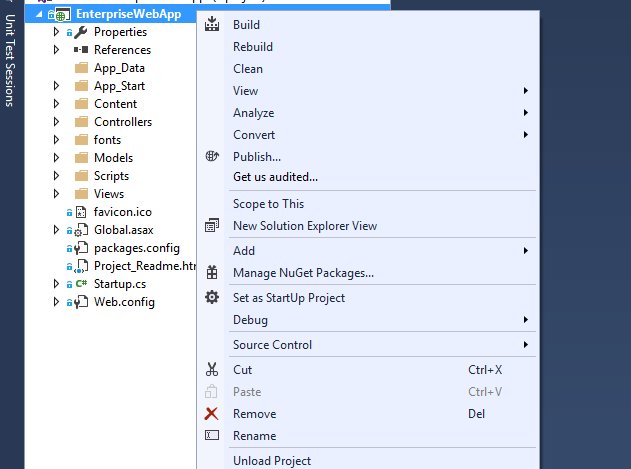The width and height of the screenshot is (631, 469).
Task: Click the Rename icon
Action: pyautogui.click(x=212, y=435)
